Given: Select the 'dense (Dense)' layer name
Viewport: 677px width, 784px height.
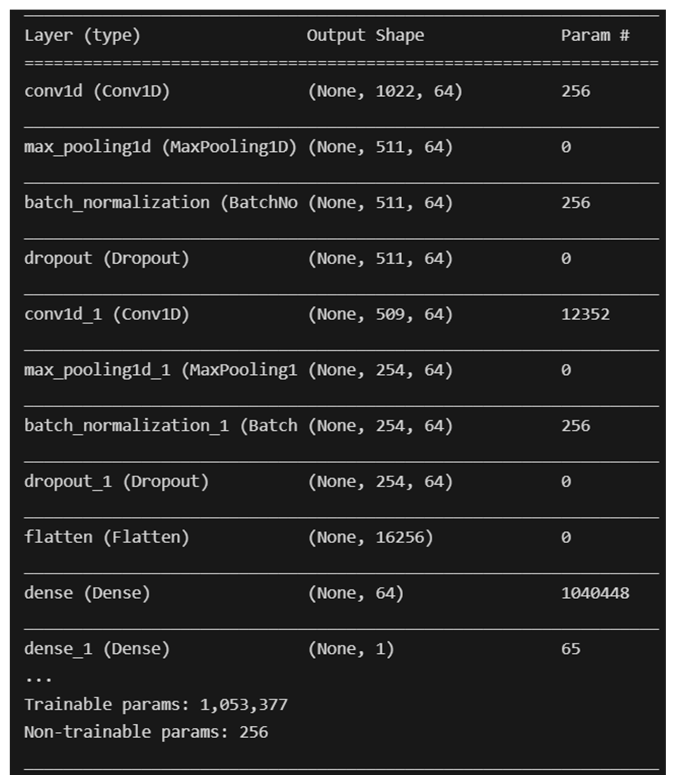Looking at the screenshot, I should click(x=87, y=593).
